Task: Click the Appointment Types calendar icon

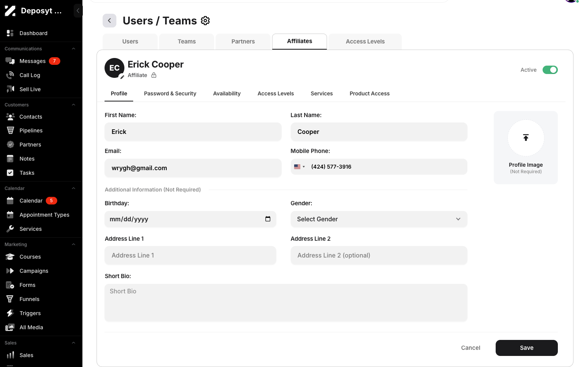Action: [10, 215]
